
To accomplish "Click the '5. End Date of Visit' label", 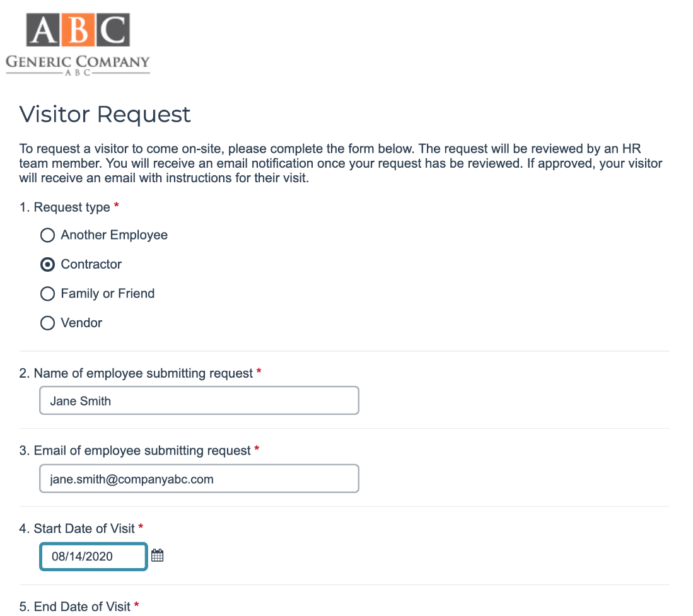I will coord(74,607).
